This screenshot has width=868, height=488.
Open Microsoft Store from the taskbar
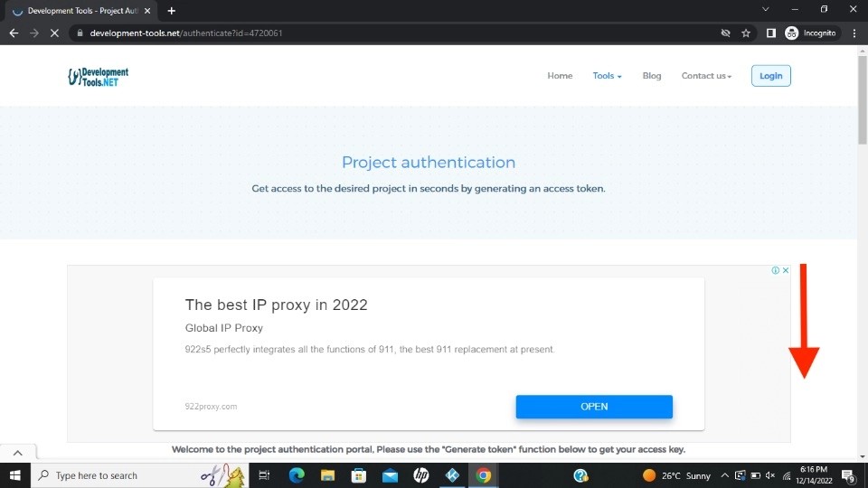359,475
